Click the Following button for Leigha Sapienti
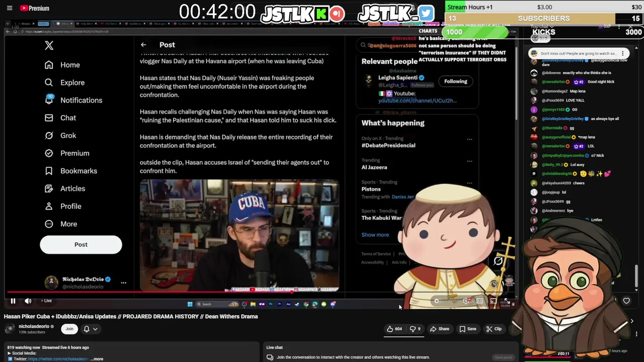This screenshot has height=362, width=644. (x=455, y=81)
